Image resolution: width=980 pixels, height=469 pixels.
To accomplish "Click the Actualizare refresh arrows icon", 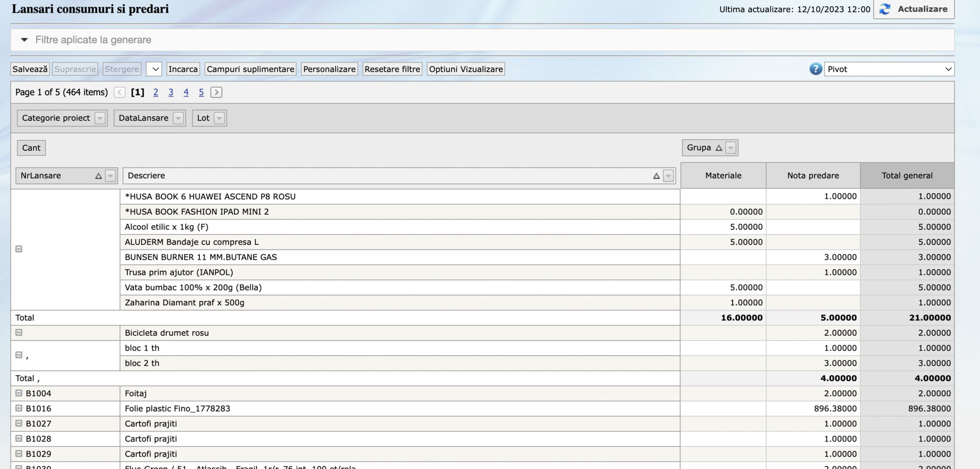I will tap(885, 9).
